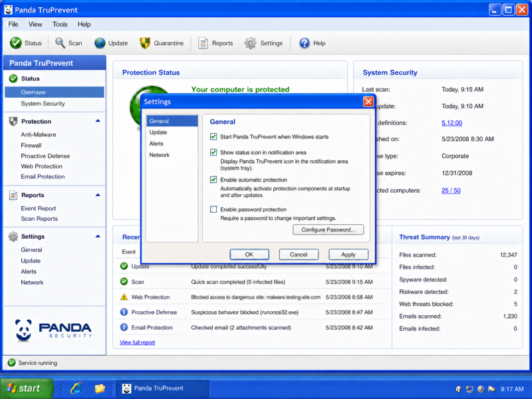Click the info icon for Email Protection event
This screenshot has width=532, height=399.
tap(124, 327)
